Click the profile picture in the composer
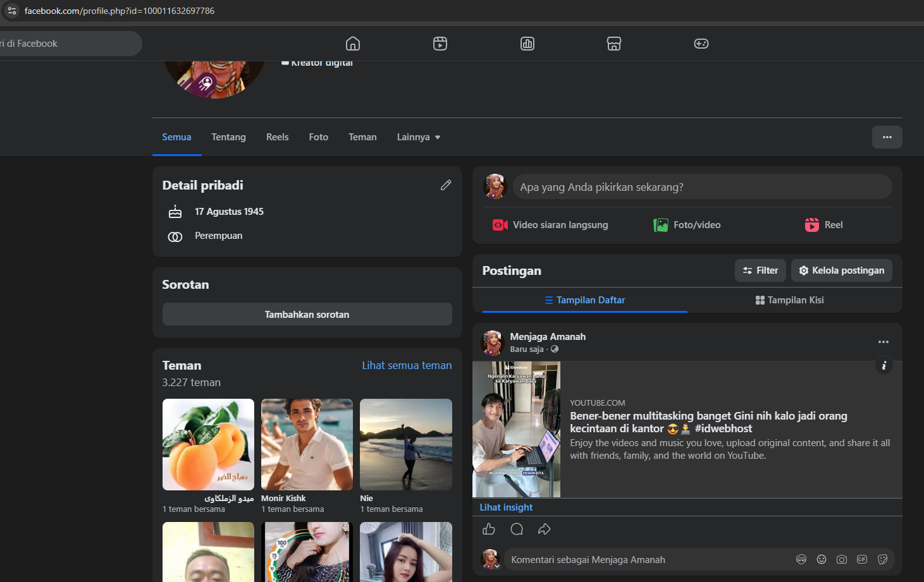924x582 pixels. click(495, 187)
